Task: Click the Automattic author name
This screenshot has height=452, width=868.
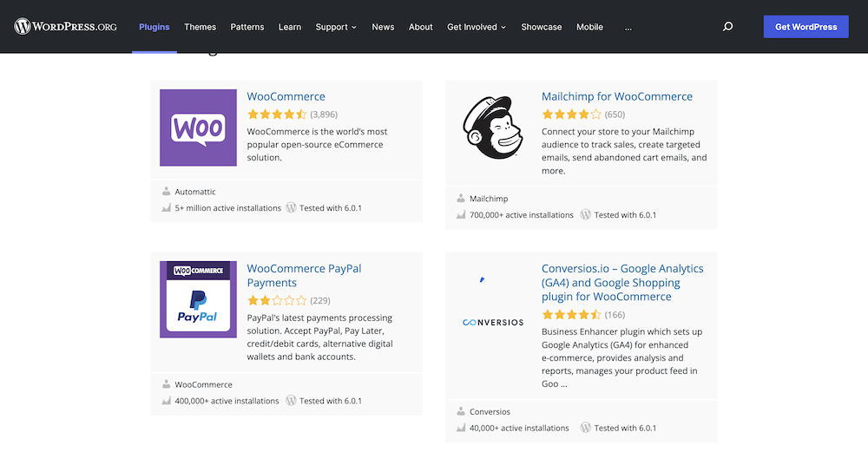Action: pyautogui.click(x=195, y=192)
